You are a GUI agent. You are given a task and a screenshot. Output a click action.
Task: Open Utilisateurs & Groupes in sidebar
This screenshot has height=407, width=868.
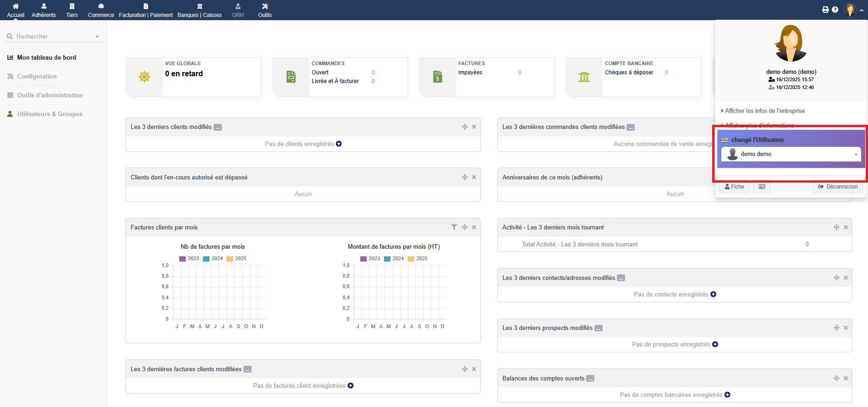[50, 114]
